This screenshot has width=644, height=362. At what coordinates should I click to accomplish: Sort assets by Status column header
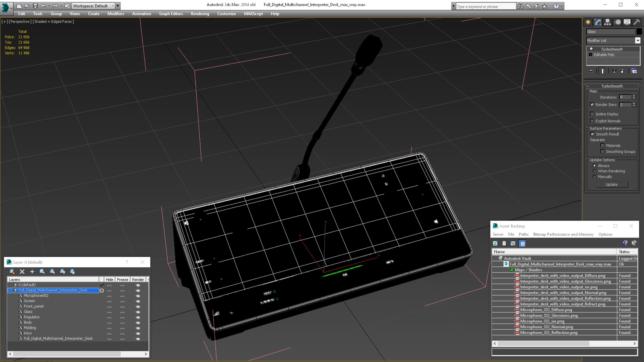pyautogui.click(x=627, y=252)
